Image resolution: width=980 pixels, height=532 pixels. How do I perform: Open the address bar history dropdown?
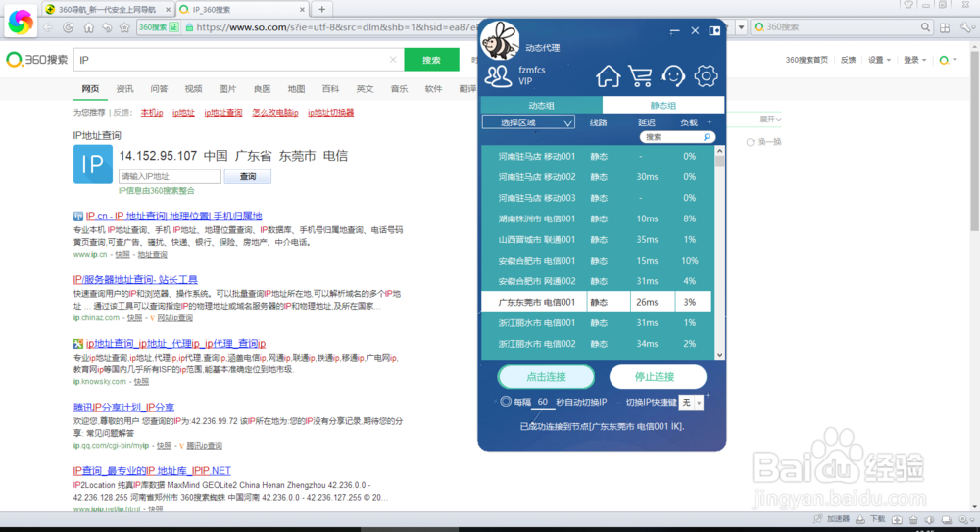click(x=741, y=27)
